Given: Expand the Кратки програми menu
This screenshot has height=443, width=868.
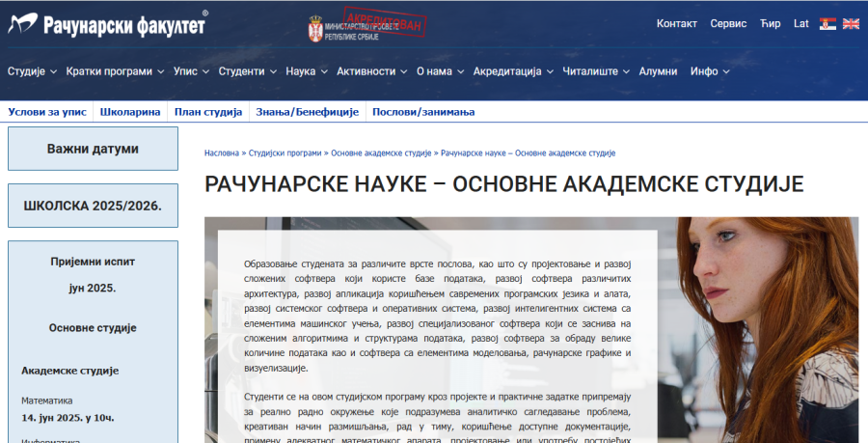Looking at the screenshot, I should [115, 71].
